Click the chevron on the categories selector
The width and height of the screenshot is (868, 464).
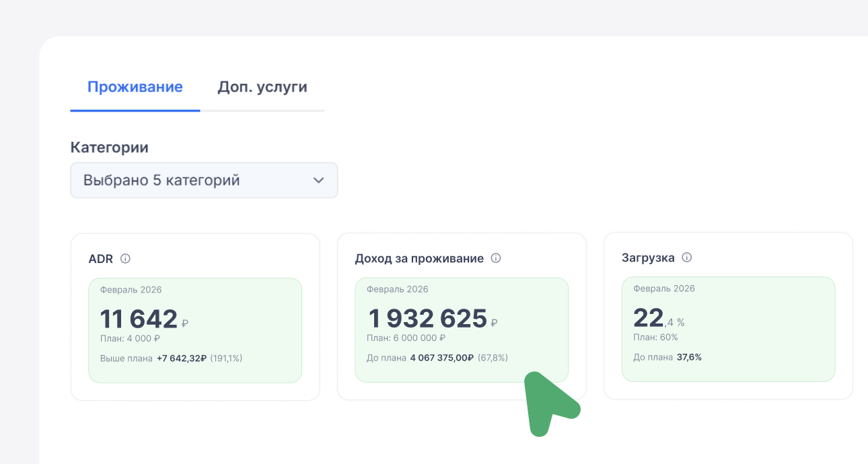click(x=319, y=180)
